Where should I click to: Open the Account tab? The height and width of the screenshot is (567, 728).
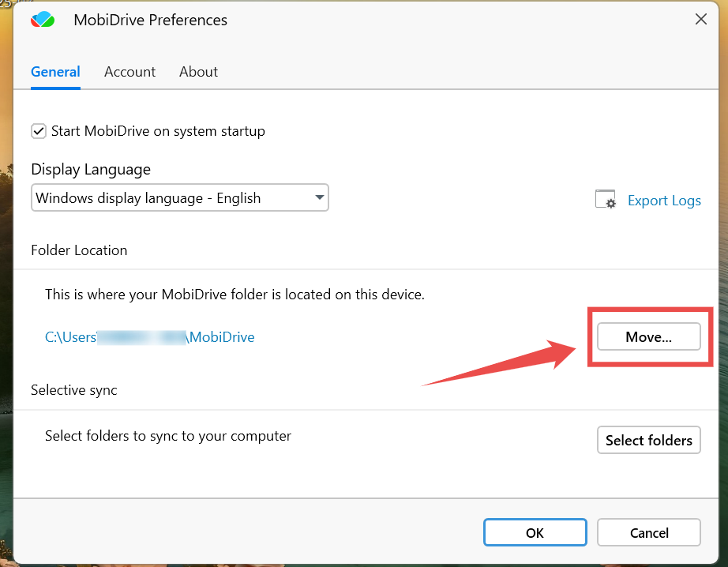tap(129, 72)
